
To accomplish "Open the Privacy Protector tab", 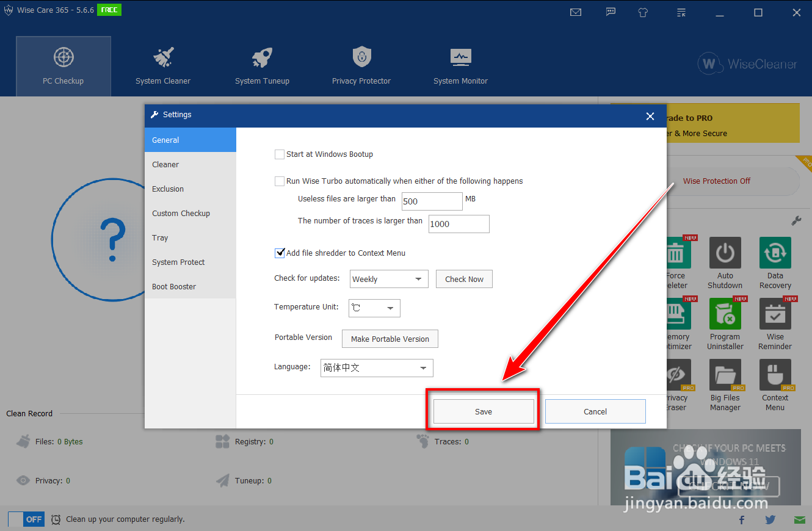I will 361,66.
